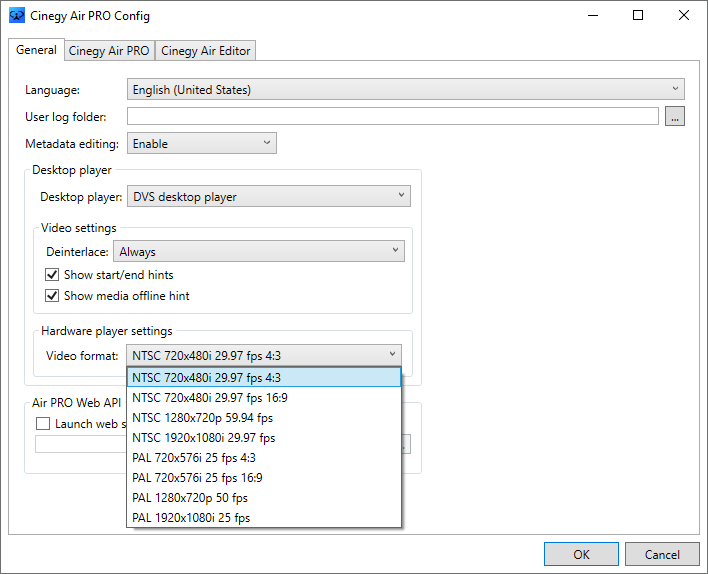Pick NTSC 1280x720p 59.94 fps option
Image resolution: width=708 pixels, height=574 pixels.
coord(264,418)
